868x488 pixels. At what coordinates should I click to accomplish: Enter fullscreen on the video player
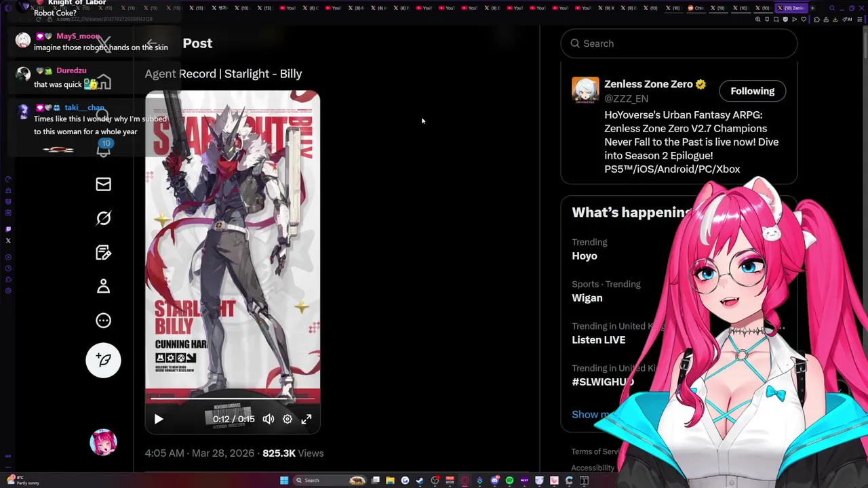(307, 419)
